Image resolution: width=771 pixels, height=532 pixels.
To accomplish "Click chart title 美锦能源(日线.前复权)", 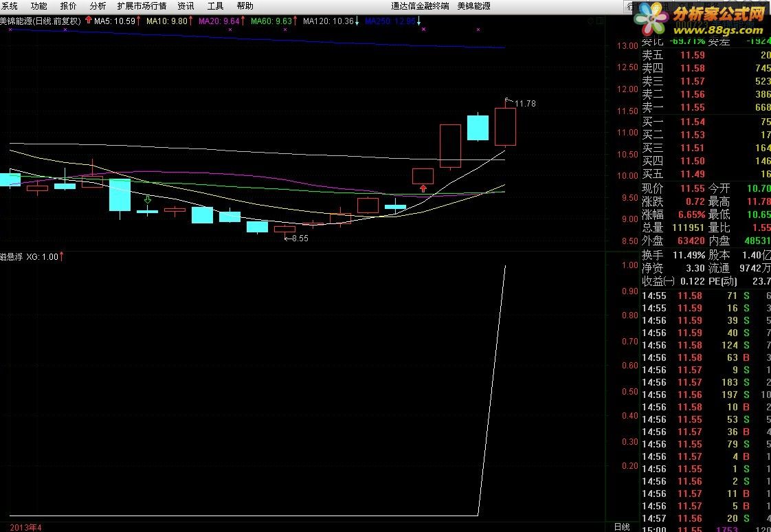I will [x=41, y=21].
